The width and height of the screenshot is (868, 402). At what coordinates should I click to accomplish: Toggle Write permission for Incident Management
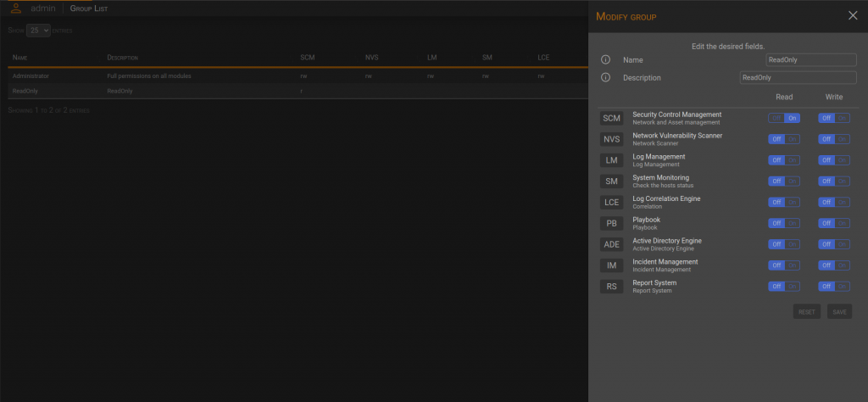pos(834,265)
